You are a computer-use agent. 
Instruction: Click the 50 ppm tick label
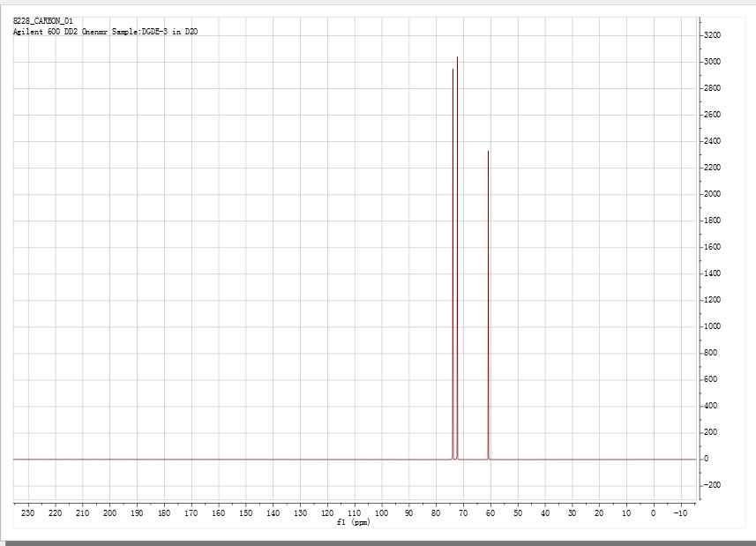(517, 513)
